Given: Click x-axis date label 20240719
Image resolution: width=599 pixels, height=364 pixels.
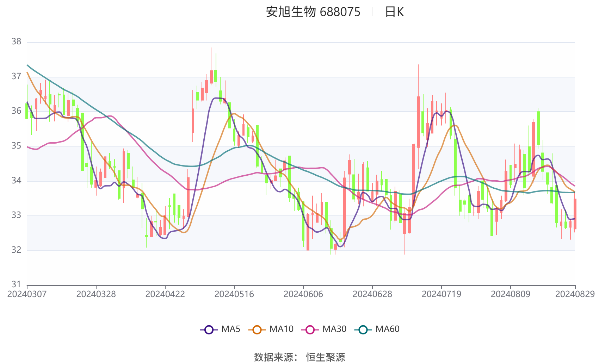Looking at the screenshot, I should click(x=441, y=294).
